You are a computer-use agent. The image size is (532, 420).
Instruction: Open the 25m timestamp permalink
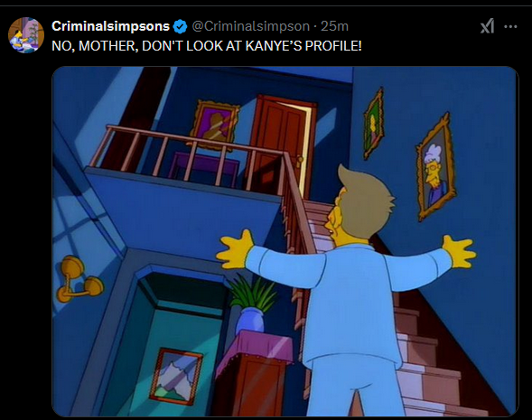[334, 26]
